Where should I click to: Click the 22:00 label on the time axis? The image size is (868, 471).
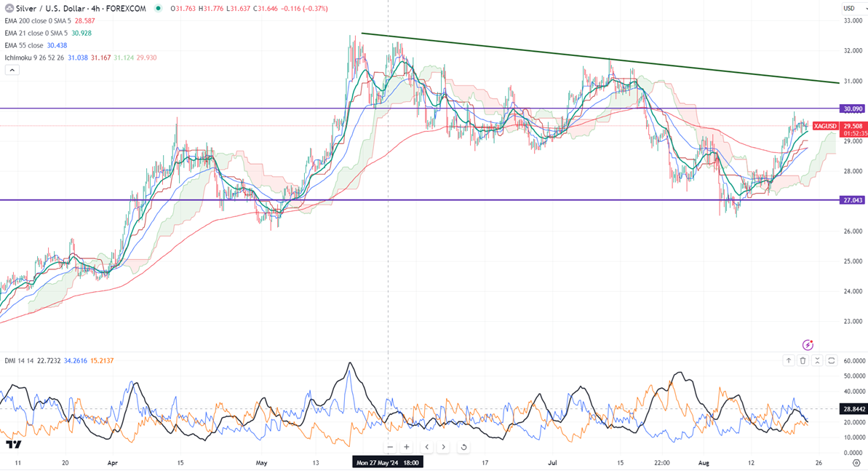click(662, 463)
